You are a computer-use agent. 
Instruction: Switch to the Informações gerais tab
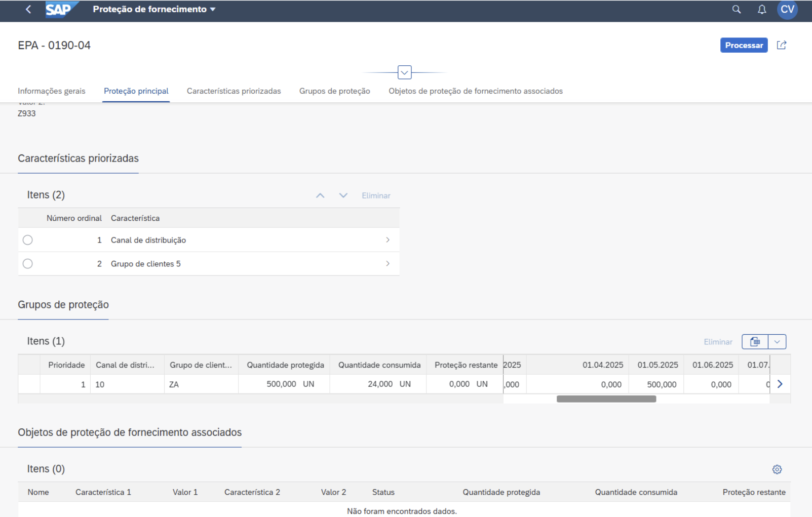point(52,91)
